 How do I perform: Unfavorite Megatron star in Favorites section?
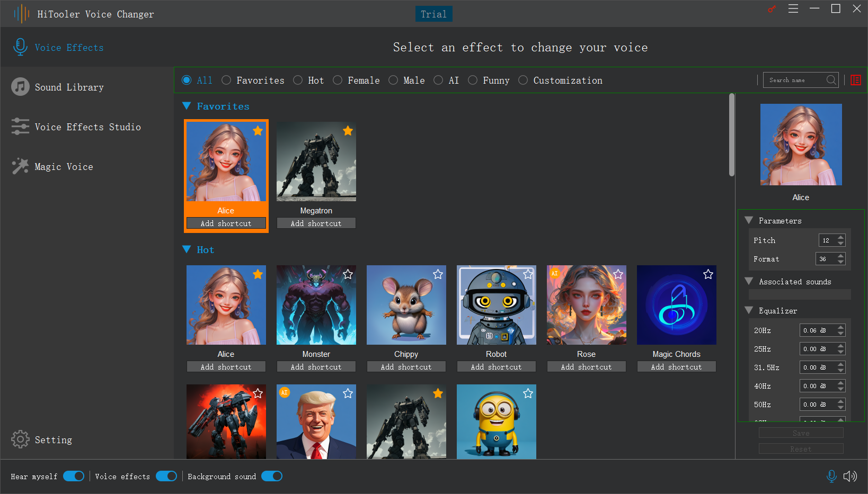[348, 131]
